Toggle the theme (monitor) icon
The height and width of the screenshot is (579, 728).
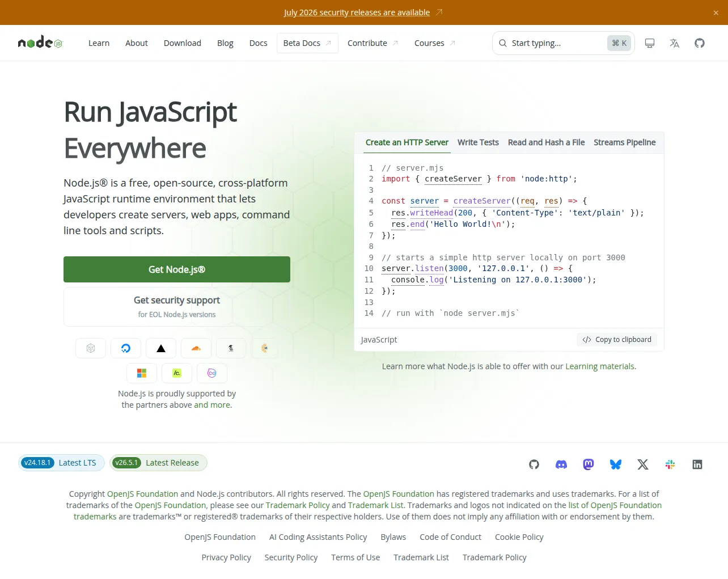[650, 43]
